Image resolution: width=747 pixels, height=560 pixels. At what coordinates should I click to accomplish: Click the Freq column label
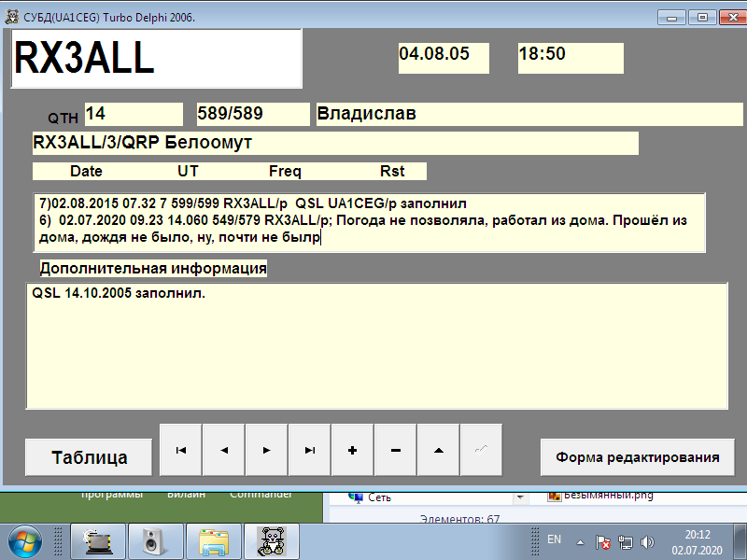[x=285, y=172]
